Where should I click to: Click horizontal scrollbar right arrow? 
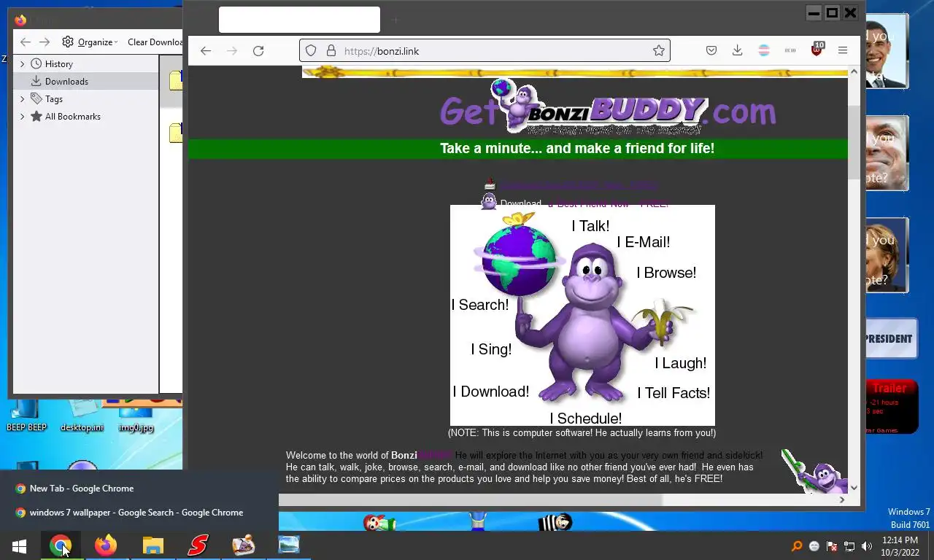(x=841, y=500)
